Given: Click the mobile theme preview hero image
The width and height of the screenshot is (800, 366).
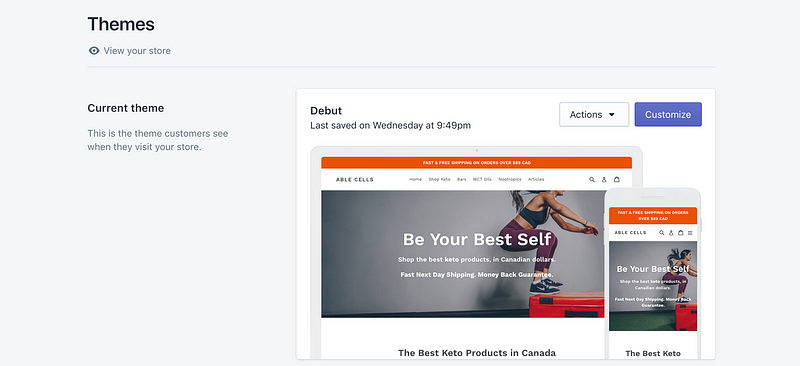Looking at the screenshot, I should pos(653,286).
